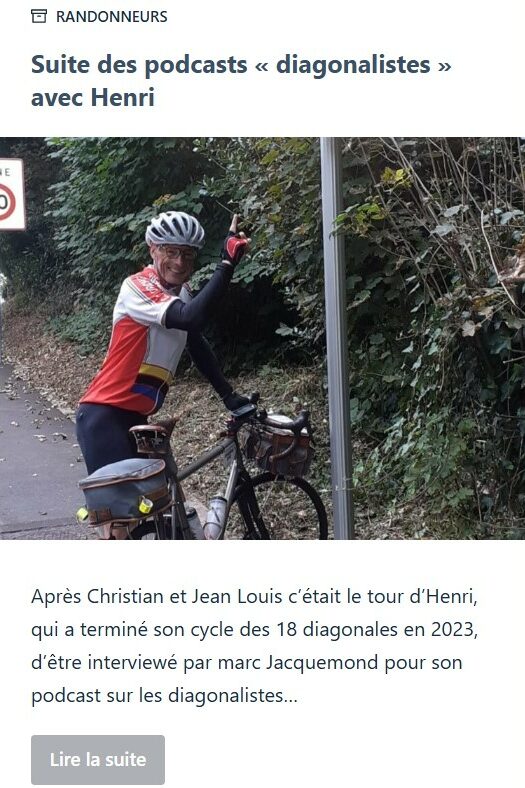Open the cyclist photo thumbnail
The image size is (525, 788).
[262, 338]
